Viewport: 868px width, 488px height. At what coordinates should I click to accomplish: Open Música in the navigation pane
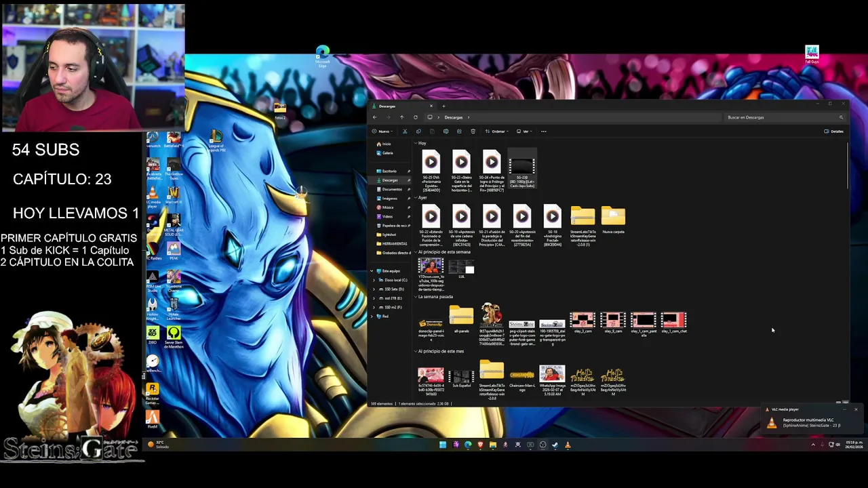point(391,207)
